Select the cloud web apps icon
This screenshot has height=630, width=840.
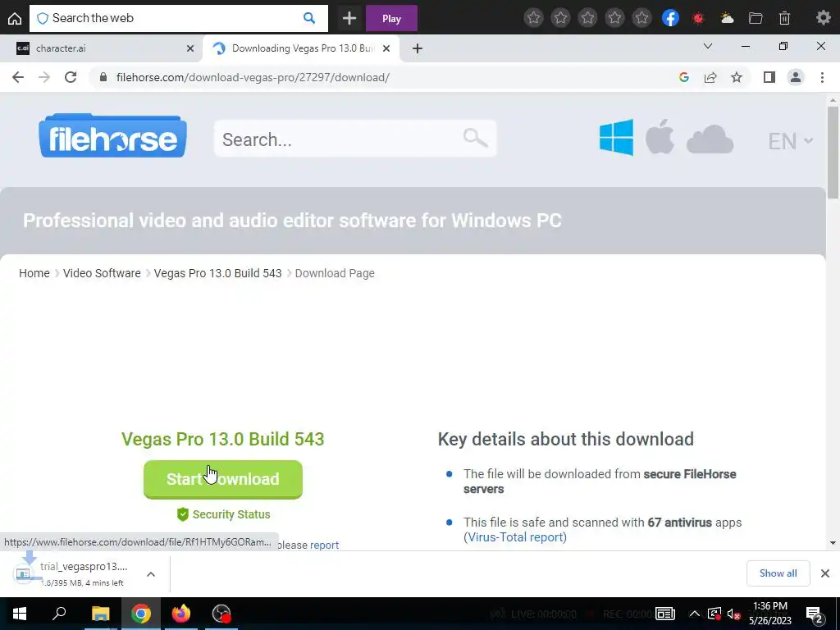pyautogui.click(x=710, y=139)
